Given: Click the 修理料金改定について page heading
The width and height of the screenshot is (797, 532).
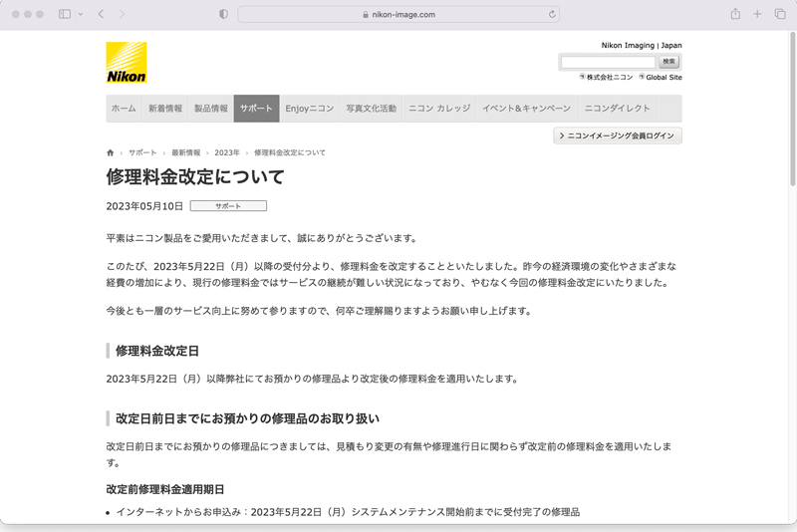Looking at the screenshot, I should [195, 176].
